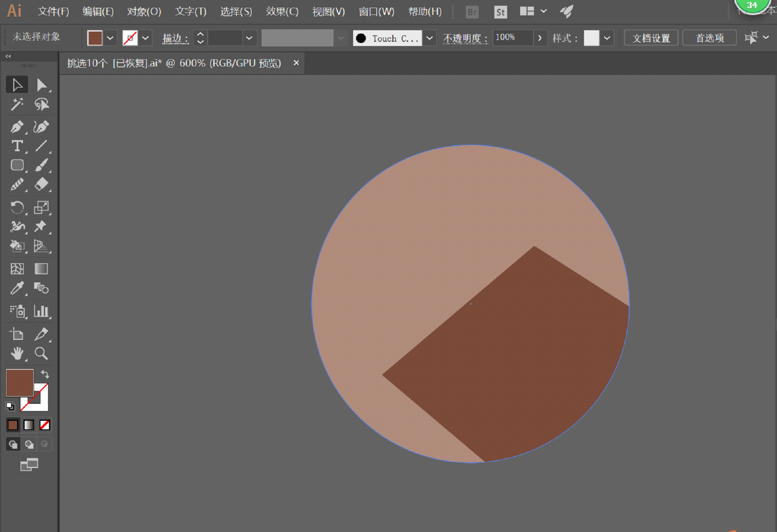Select the Line Segment tool

(41, 146)
